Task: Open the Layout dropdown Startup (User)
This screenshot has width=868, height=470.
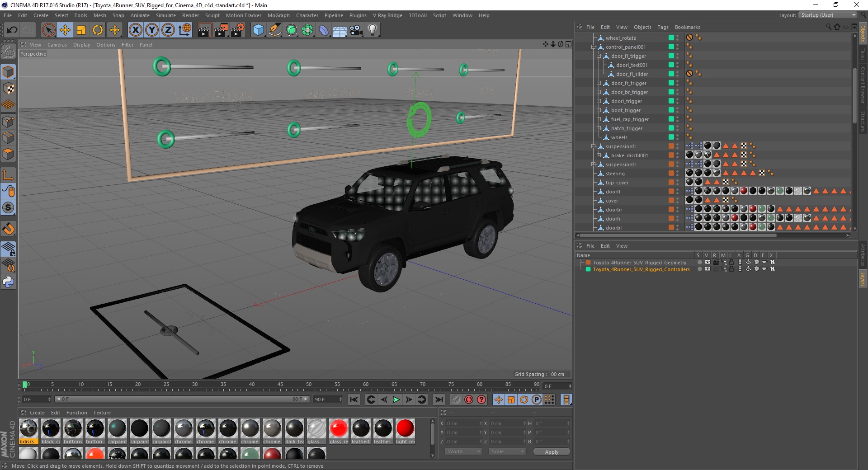Action: [x=828, y=15]
